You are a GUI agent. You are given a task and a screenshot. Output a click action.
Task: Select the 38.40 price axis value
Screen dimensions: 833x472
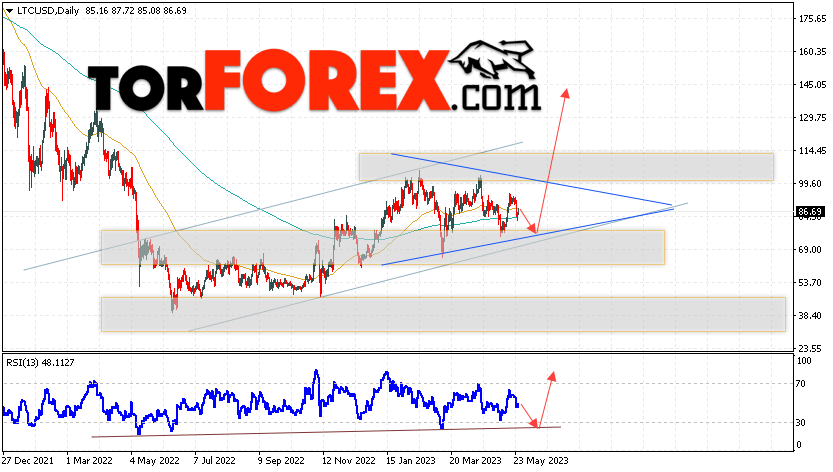coord(811,315)
